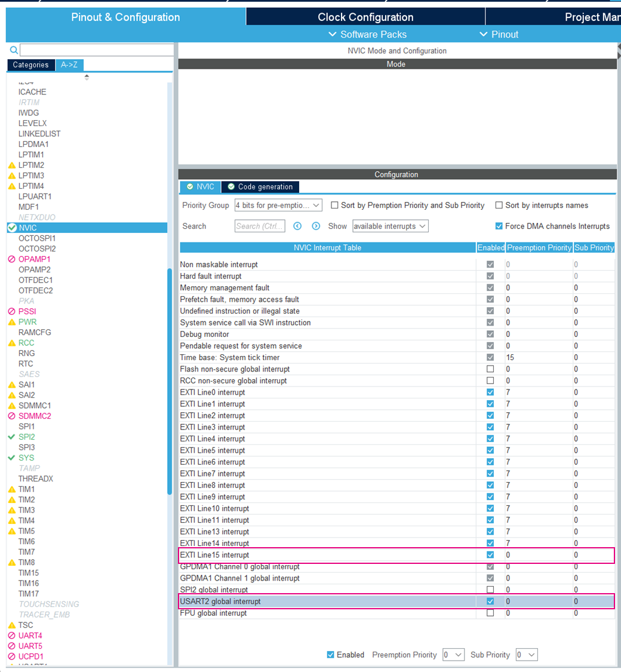Click the peripheral search input field

[x=97, y=50]
